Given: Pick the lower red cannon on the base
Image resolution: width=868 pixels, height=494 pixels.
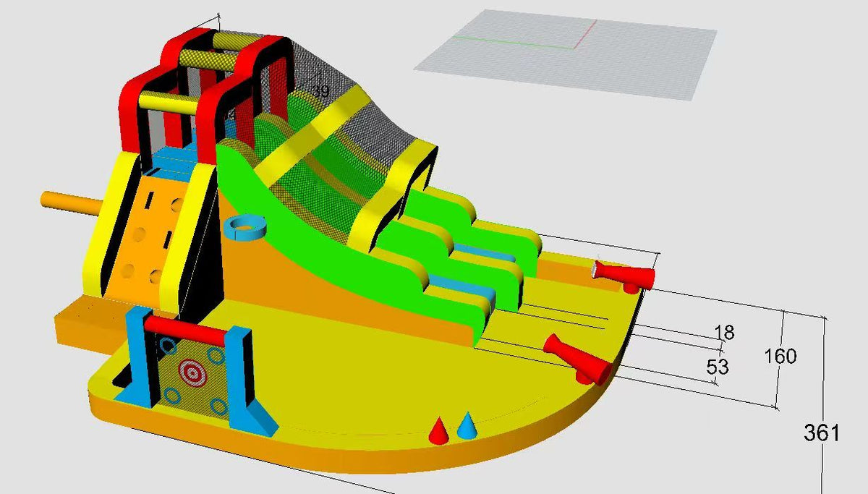Looking at the screenshot, I should (577, 359).
